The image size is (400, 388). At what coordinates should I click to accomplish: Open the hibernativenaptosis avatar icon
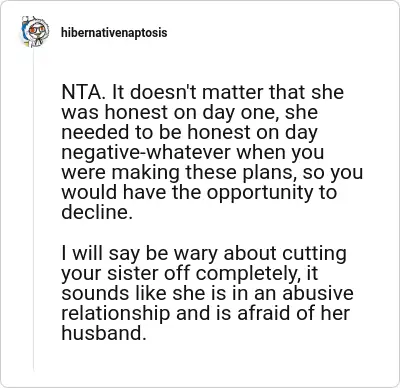point(35,32)
